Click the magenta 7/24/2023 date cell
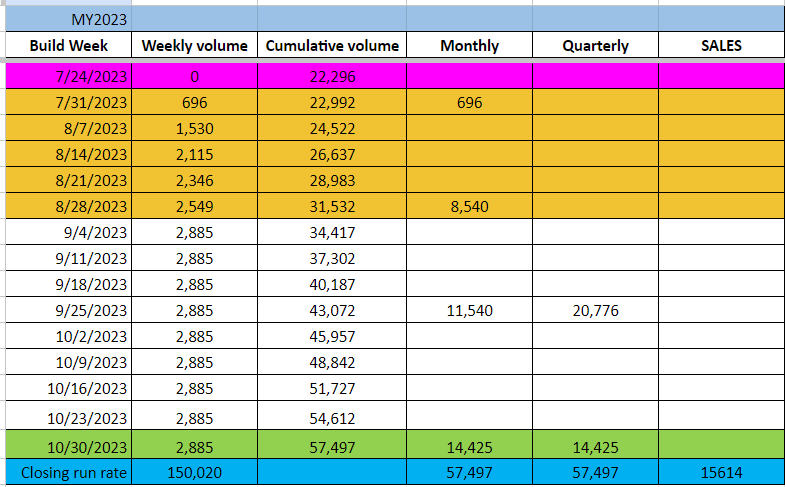This screenshot has height=487, width=785. [68, 76]
